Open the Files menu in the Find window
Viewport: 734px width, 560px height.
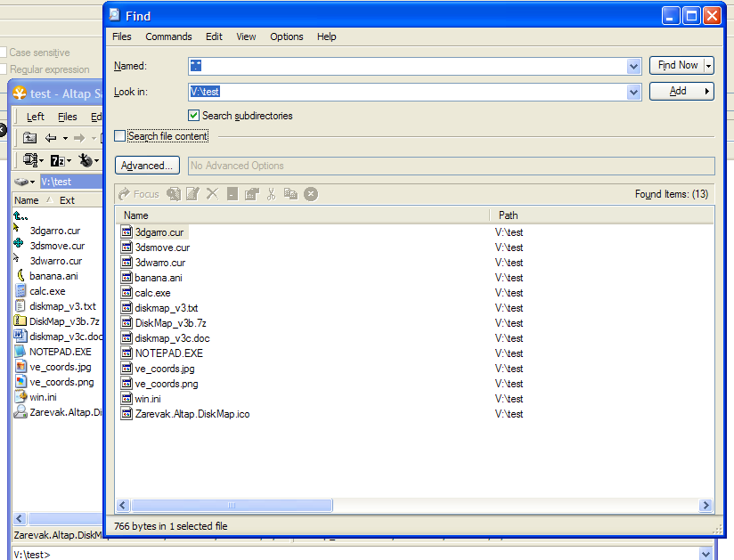tap(122, 37)
